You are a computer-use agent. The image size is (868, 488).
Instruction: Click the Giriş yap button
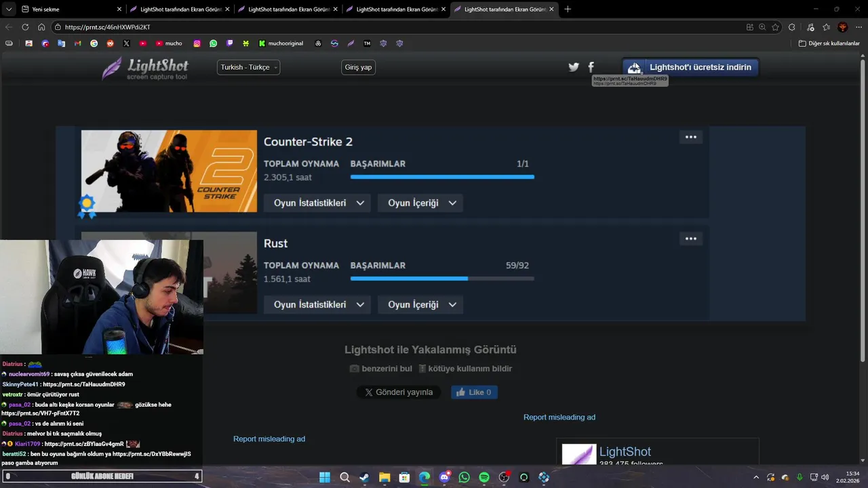pyautogui.click(x=358, y=67)
